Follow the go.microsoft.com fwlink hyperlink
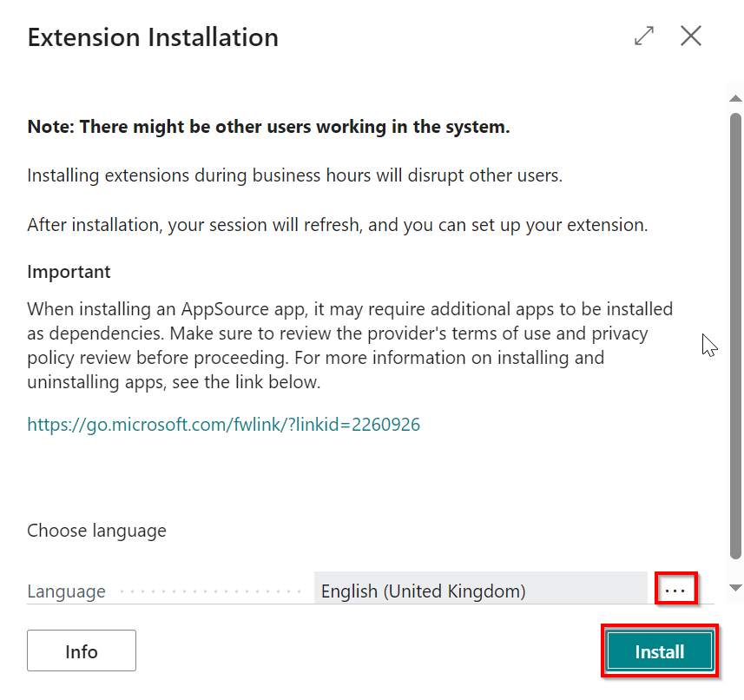This screenshot has width=744, height=700. (x=224, y=425)
